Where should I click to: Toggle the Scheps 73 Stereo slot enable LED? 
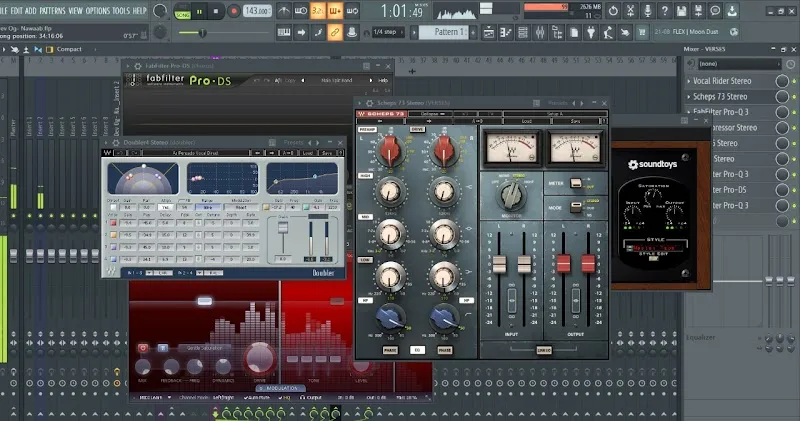[x=794, y=97]
